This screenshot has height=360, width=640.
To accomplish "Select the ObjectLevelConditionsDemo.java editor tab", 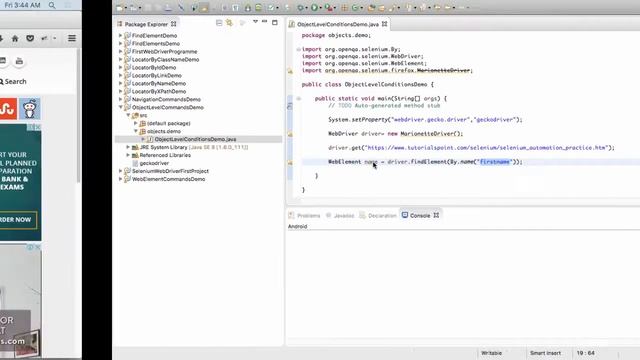I will click(x=338, y=24).
